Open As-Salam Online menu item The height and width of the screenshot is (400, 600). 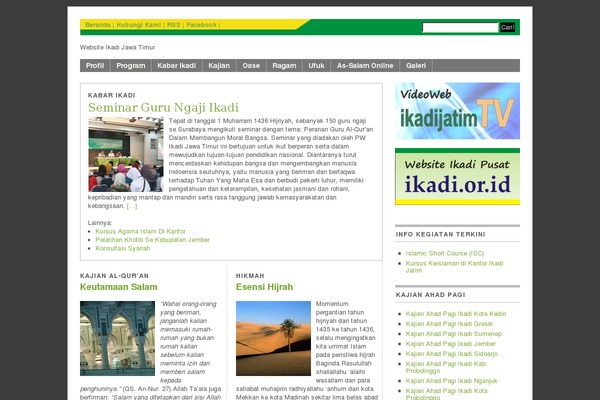(365, 65)
